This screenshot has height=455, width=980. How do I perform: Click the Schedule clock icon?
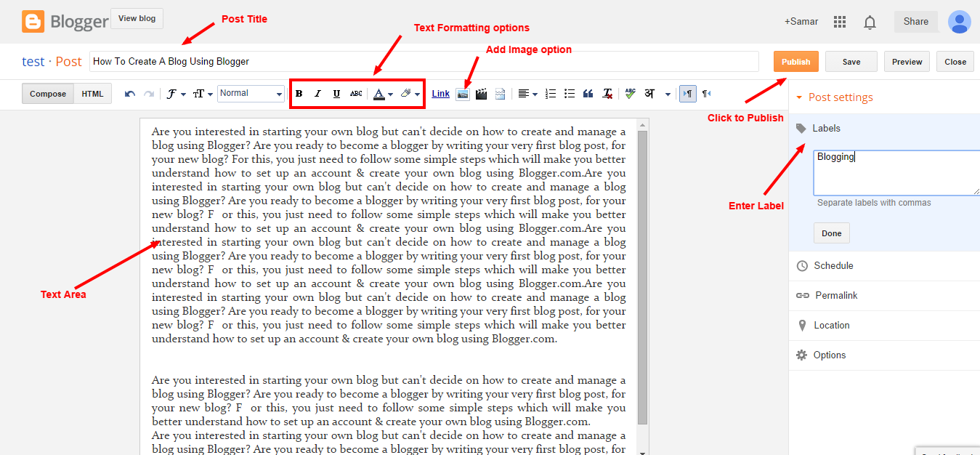pyautogui.click(x=802, y=266)
